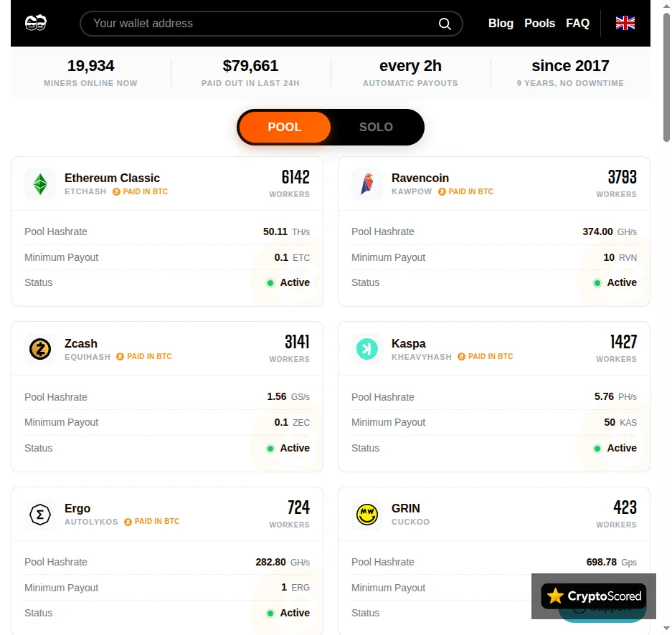Image resolution: width=672 pixels, height=635 pixels.
Task: Click the Bitcoin badge beside Kaspa KHEAVYHASH
Action: point(462,357)
